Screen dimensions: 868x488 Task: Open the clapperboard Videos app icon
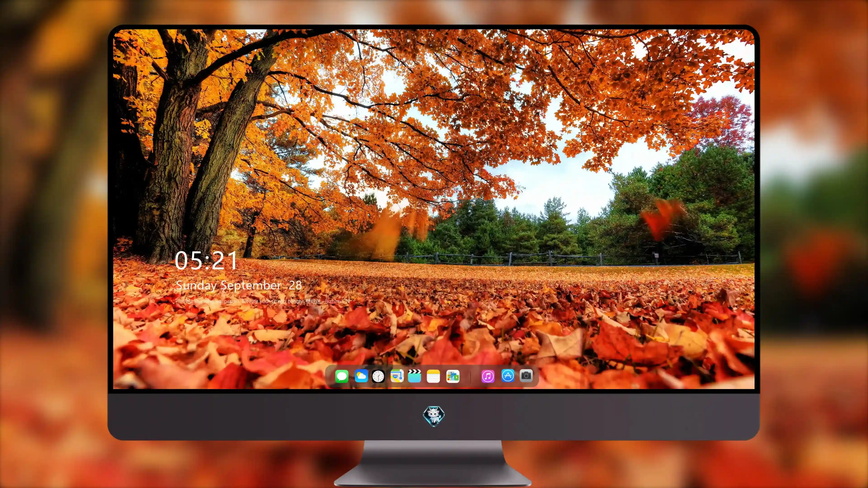tap(415, 376)
